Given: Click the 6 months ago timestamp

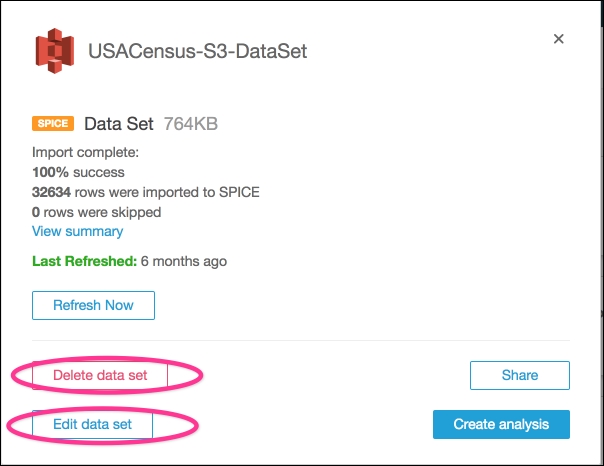Looking at the screenshot, I should [x=184, y=261].
